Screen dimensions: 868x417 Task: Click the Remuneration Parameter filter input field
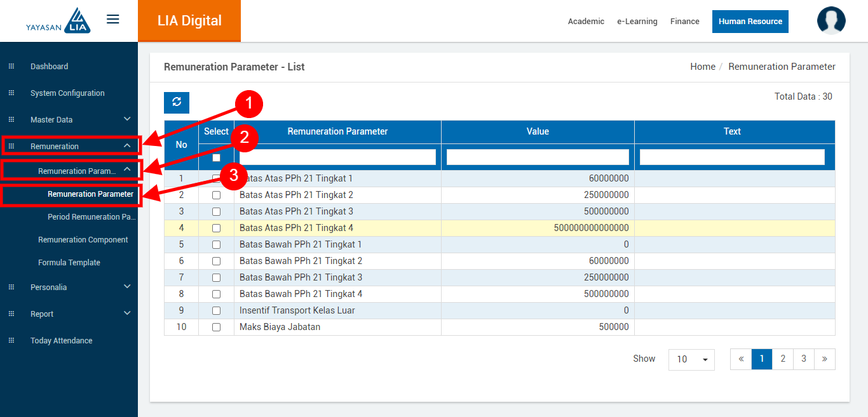[337, 157]
